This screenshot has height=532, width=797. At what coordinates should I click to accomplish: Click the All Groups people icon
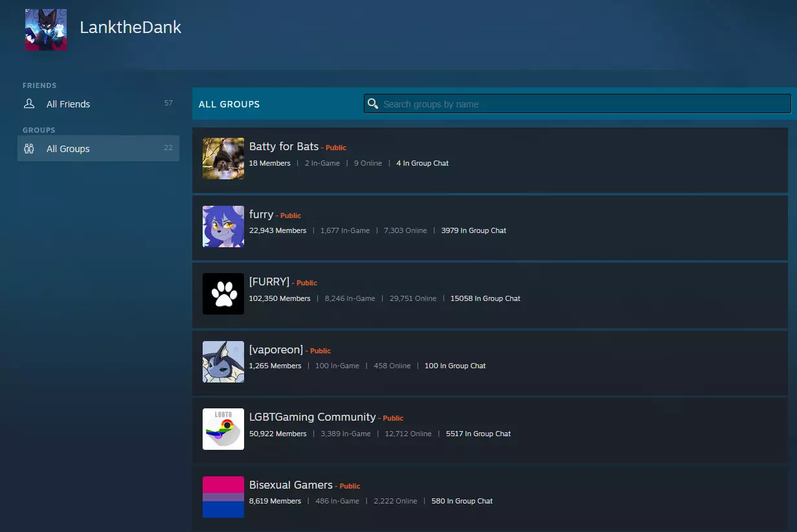click(x=29, y=149)
